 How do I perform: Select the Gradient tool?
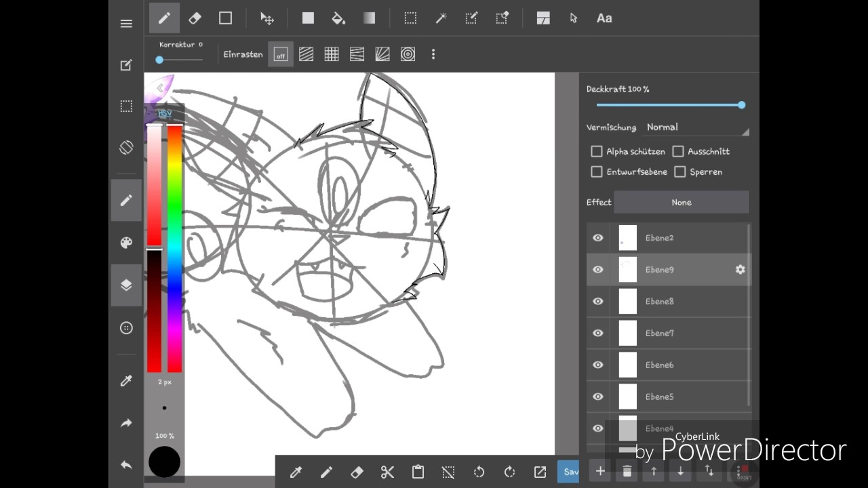click(x=369, y=18)
